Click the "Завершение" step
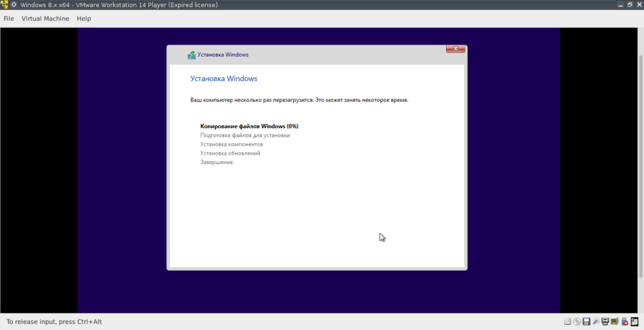Image resolution: width=644 pixels, height=330 pixels. click(x=216, y=162)
